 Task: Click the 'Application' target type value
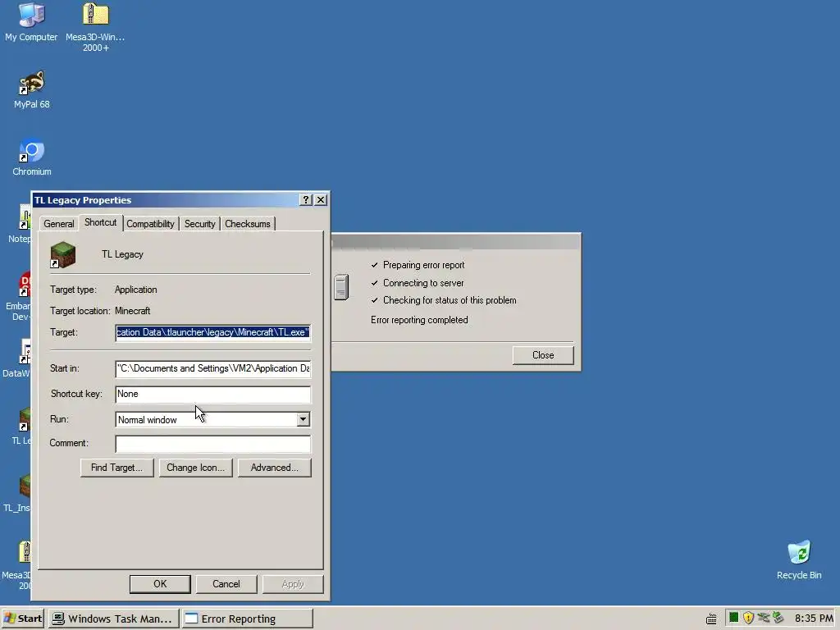point(135,290)
